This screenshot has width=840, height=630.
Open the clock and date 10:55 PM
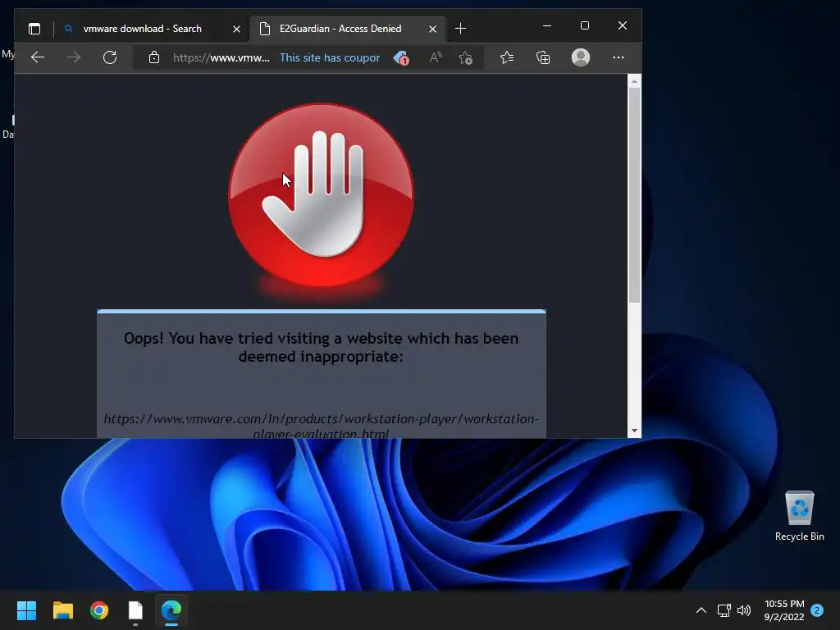[x=783, y=610]
